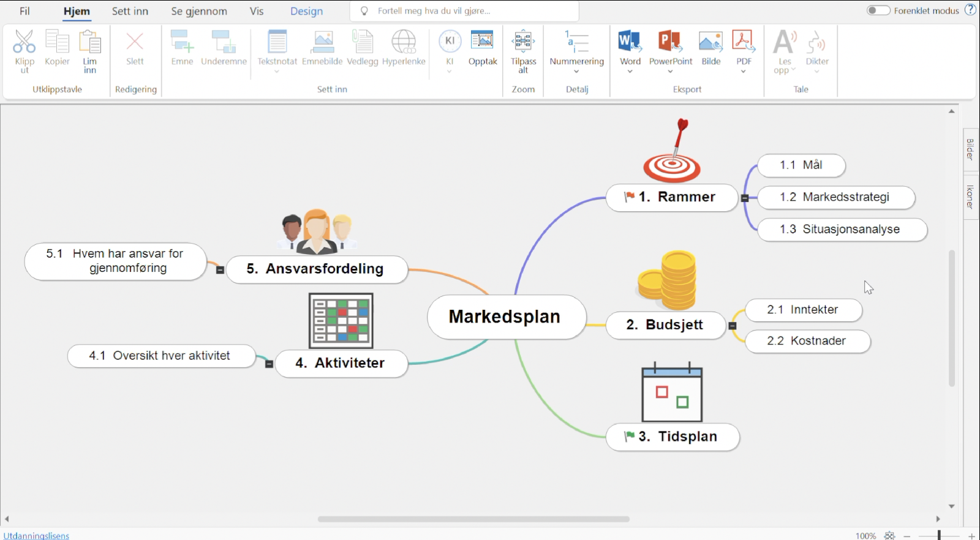Select the central Markedsplan topic

505,317
